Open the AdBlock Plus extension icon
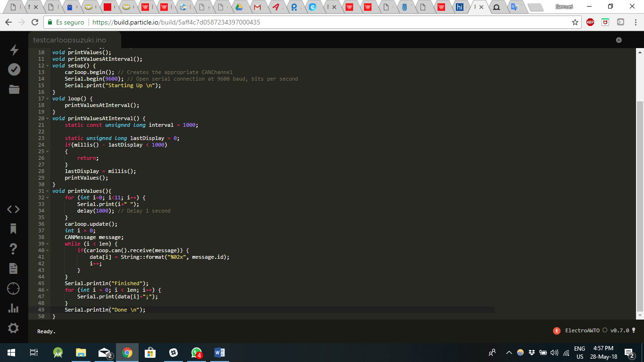Viewport: 644px width, 362px height. point(590,22)
